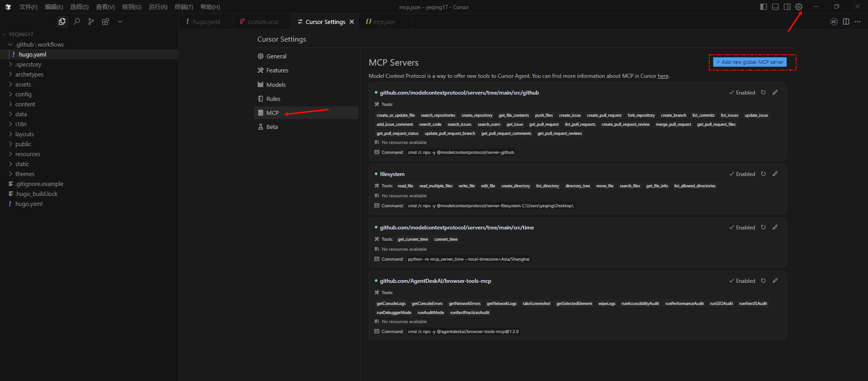The height and width of the screenshot is (381, 868).
Task: Click get_current_time tool tag
Action: pos(413,239)
